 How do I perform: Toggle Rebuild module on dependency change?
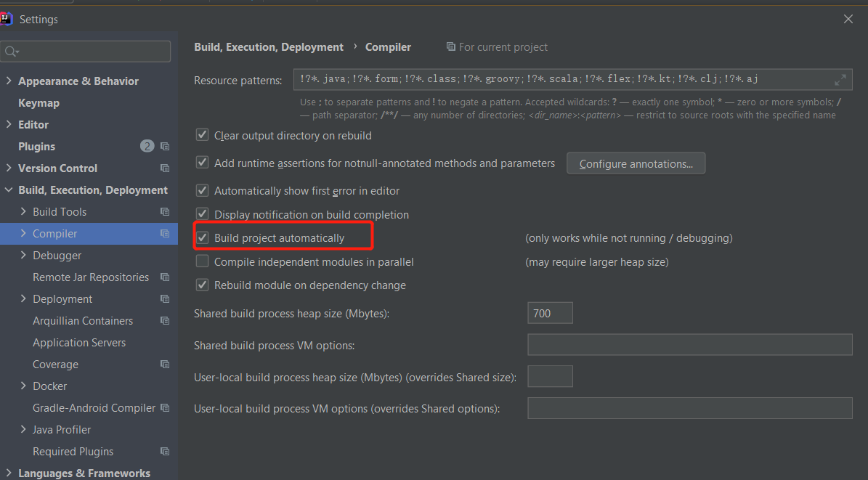click(x=202, y=285)
